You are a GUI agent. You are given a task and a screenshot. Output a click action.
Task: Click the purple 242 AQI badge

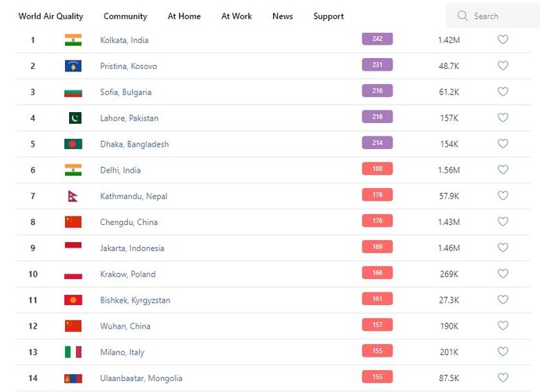377,39
